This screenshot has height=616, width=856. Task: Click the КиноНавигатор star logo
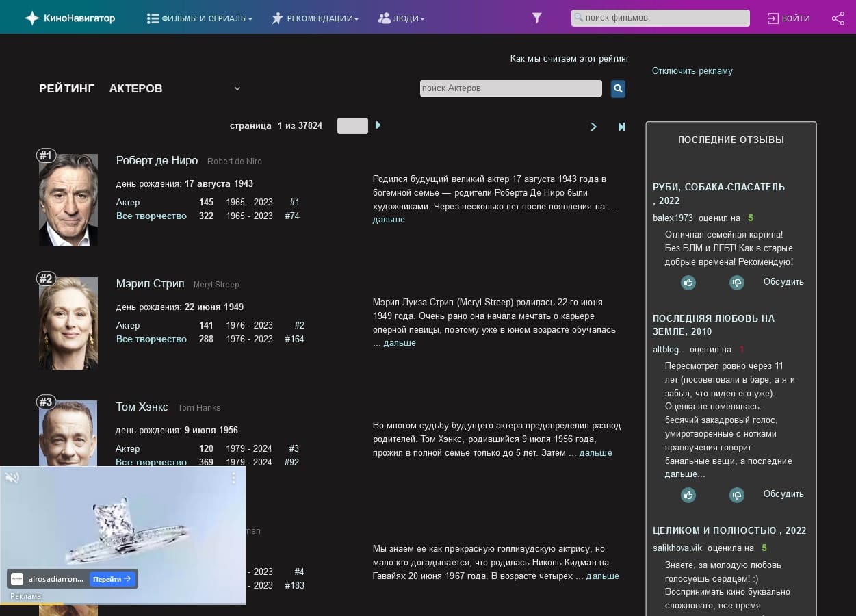tap(32, 18)
